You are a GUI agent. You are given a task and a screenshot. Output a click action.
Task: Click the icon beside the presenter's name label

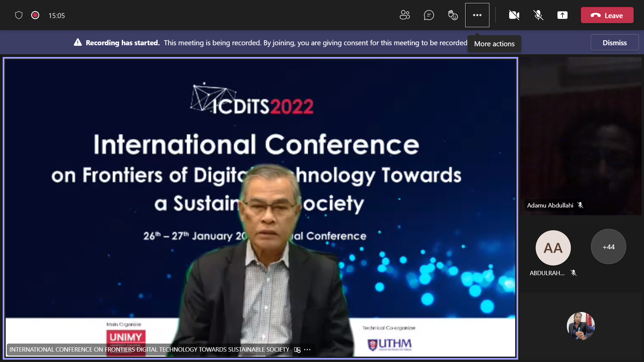tap(297, 350)
